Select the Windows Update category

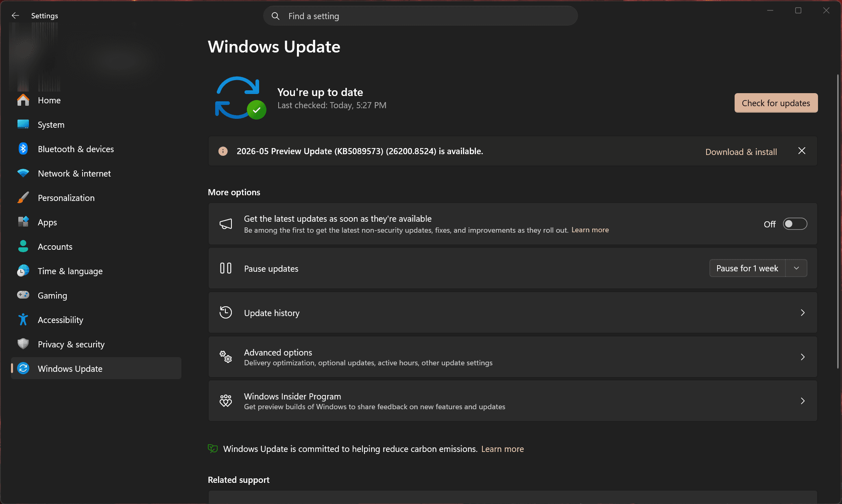96,369
